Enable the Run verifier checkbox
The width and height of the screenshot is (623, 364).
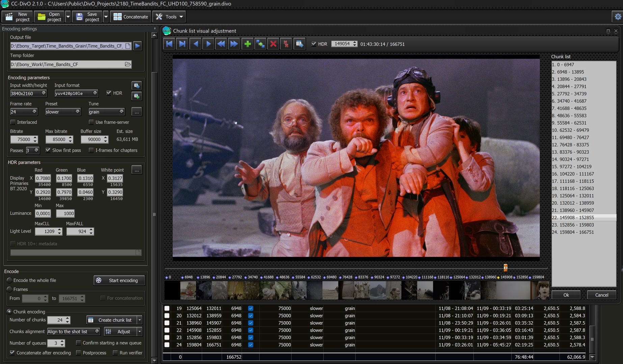[x=115, y=353]
